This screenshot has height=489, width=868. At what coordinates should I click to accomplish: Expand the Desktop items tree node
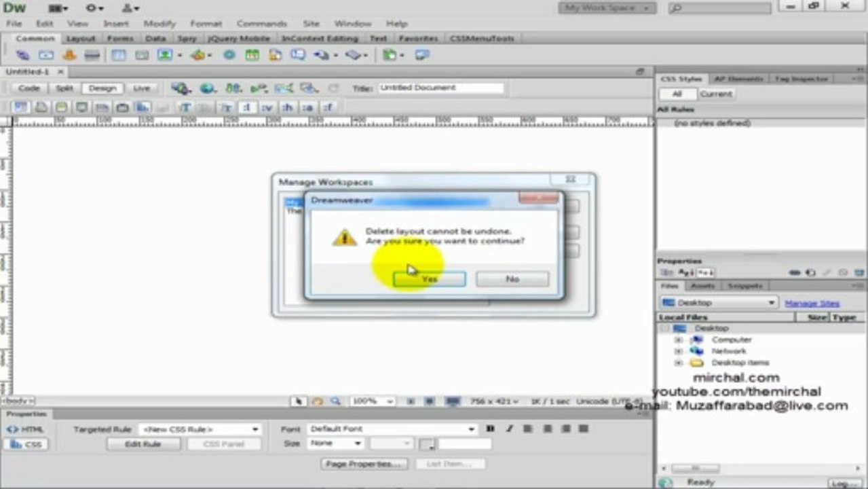click(678, 363)
